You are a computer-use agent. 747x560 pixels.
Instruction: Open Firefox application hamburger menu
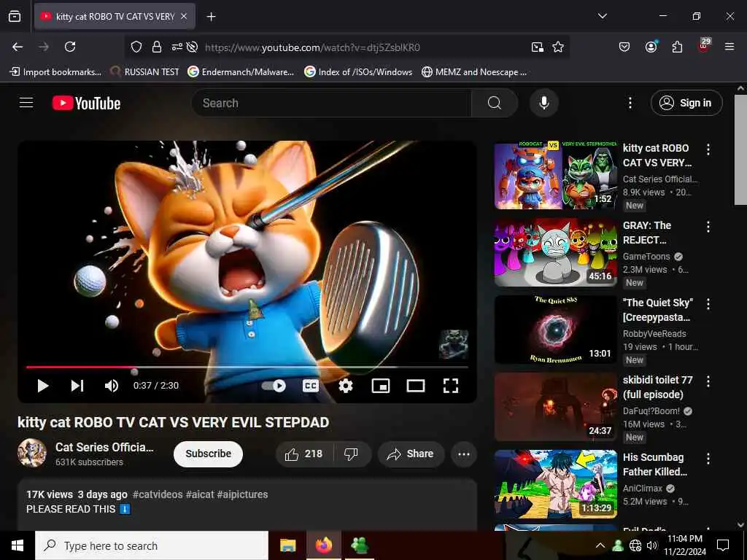pyautogui.click(x=729, y=47)
